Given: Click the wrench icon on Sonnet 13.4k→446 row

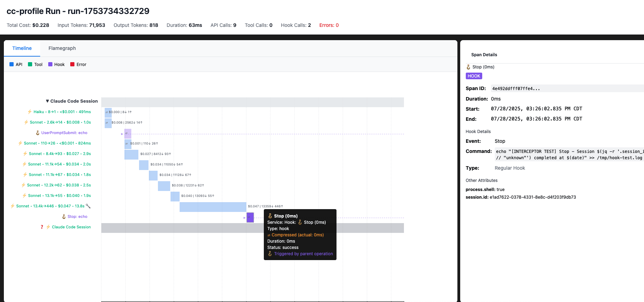Looking at the screenshot, I should click(88, 206).
